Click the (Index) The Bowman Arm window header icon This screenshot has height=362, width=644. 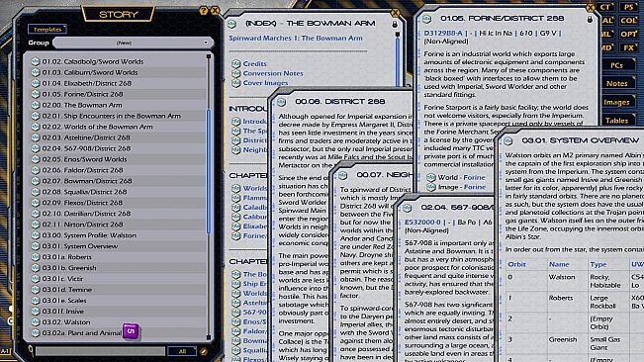[232, 24]
